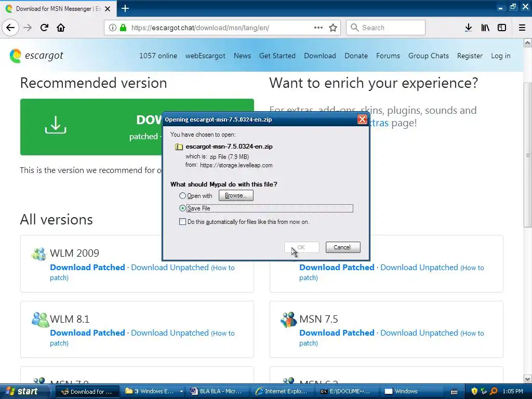This screenshot has height=399, width=532.
Task: Expand the 3 Windows Explorer group dropdown arrow
Action: click(x=181, y=392)
